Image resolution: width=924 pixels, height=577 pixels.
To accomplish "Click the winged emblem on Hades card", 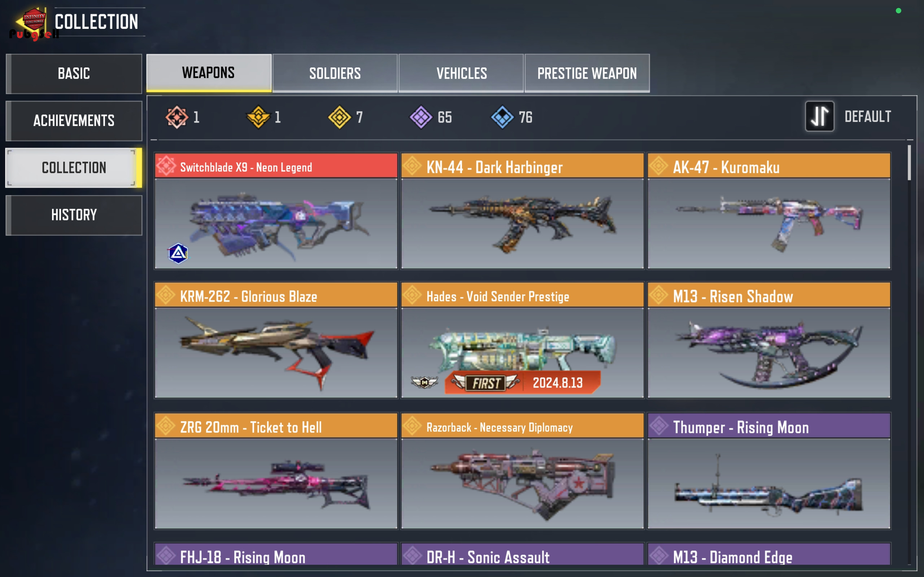I will [424, 382].
